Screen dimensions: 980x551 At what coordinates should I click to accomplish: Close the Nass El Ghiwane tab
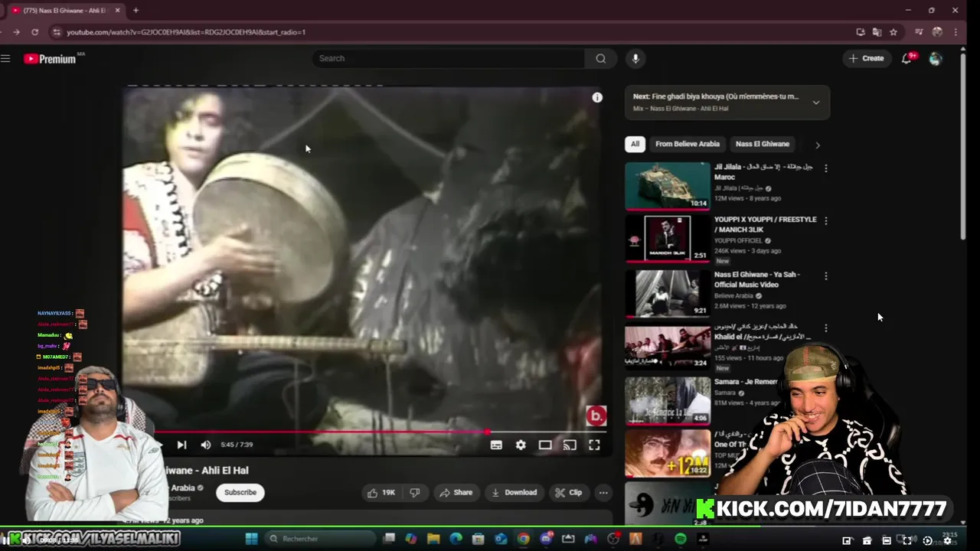coord(116,11)
